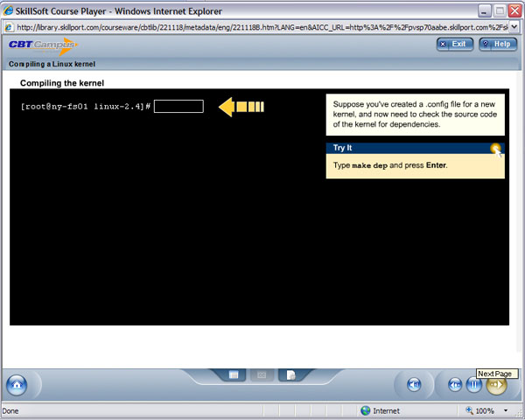Open the first center toolbar icon

[x=234, y=374]
